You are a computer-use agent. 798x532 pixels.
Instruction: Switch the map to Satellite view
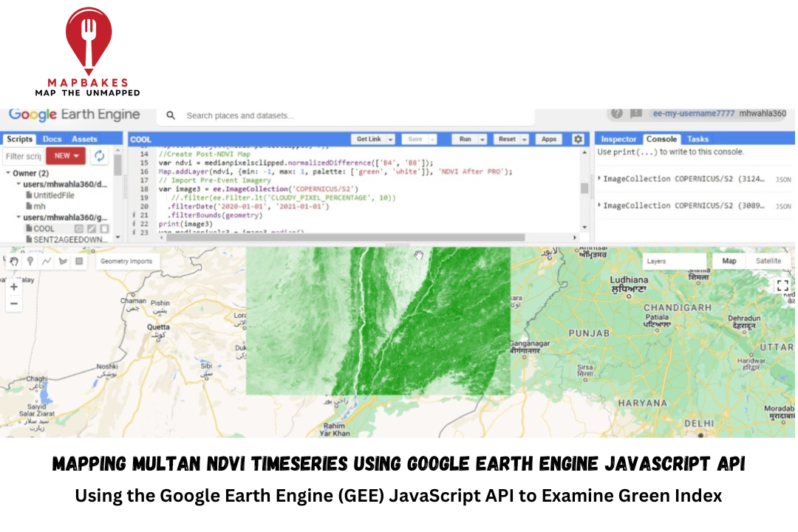[768, 261]
